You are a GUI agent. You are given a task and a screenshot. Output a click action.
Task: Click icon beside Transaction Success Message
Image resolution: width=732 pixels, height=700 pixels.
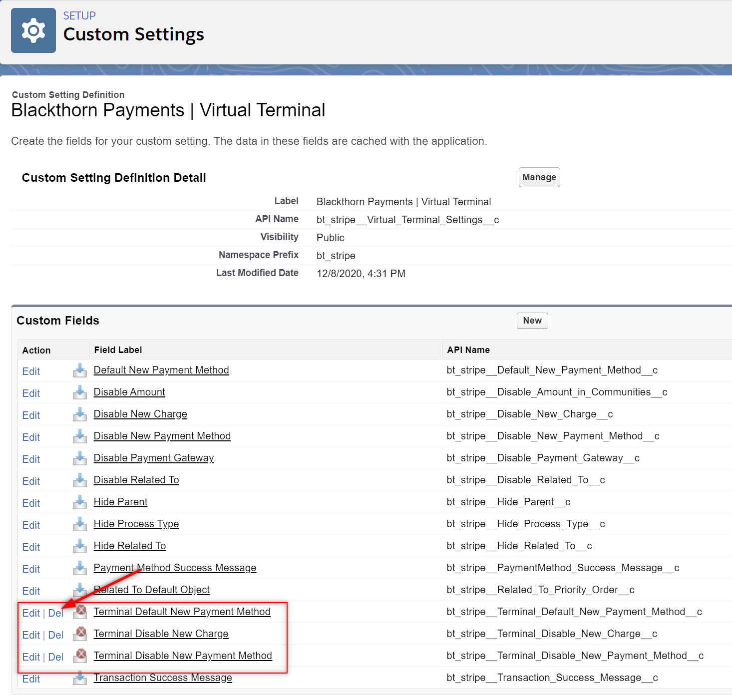coord(80,678)
